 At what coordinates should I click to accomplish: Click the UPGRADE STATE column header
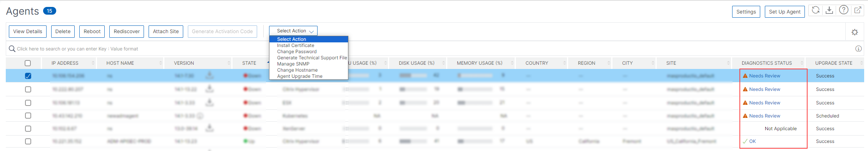[834, 63]
